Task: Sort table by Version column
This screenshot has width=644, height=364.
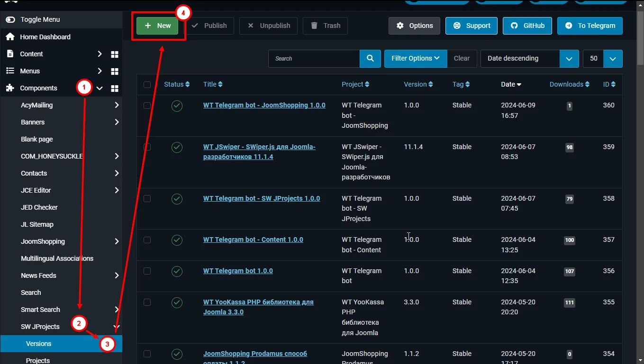Action: (x=418, y=84)
